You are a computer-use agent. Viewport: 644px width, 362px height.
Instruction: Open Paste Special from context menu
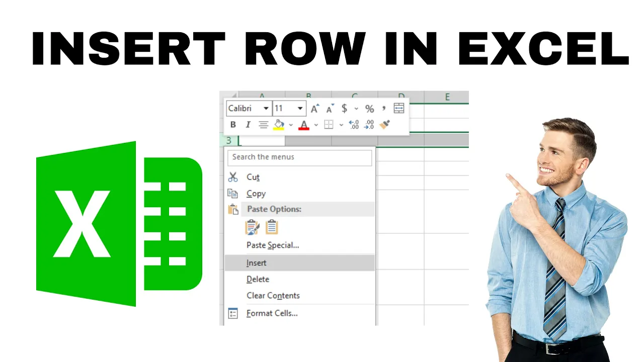tap(300, 245)
